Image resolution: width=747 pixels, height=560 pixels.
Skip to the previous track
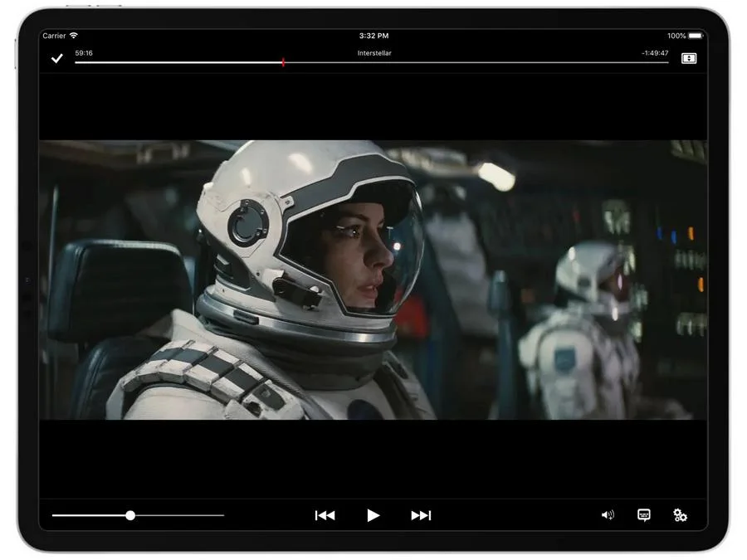325,515
